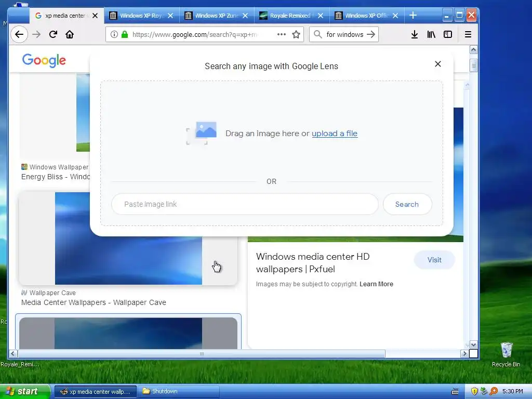Open the 'Learn More' copyright link

[x=376, y=284]
